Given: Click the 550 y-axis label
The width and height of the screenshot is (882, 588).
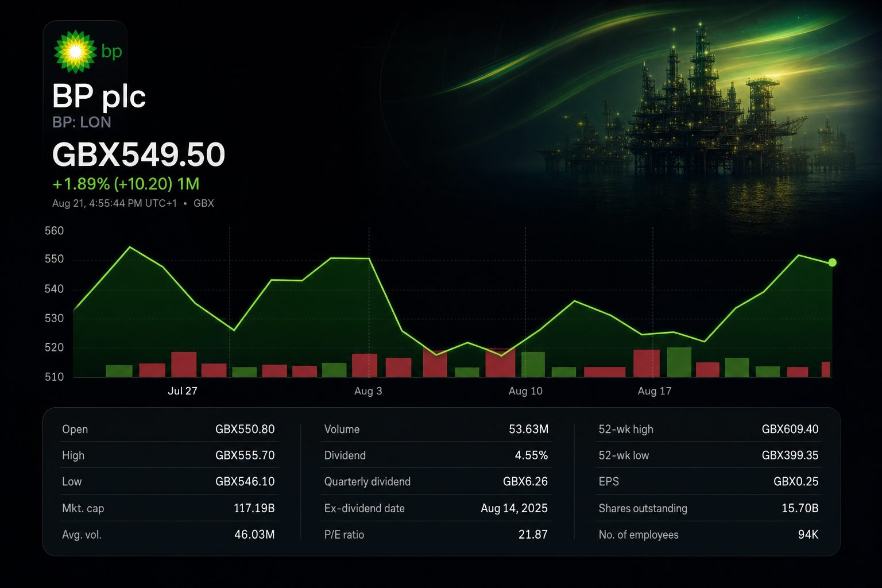Looking at the screenshot, I should [54, 259].
